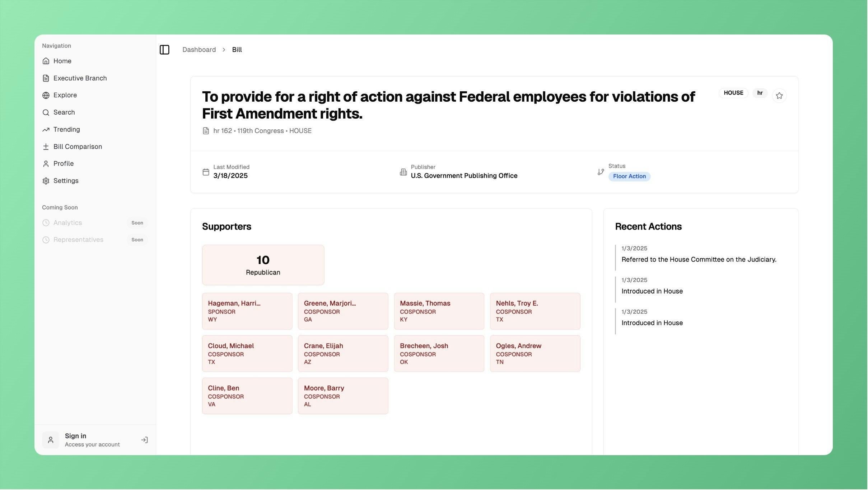
Task: Open sponsor Hageman, Harriet card
Action: tap(247, 311)
